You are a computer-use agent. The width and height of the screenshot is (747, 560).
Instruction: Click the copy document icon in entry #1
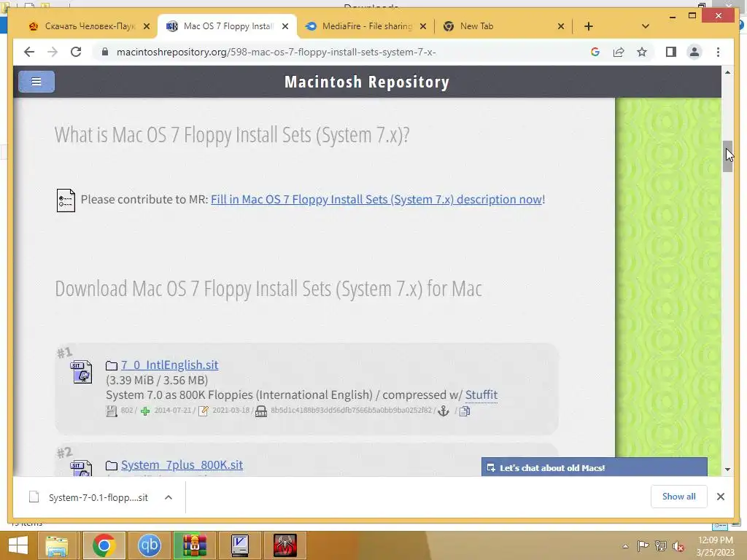(x=465, y=411)
